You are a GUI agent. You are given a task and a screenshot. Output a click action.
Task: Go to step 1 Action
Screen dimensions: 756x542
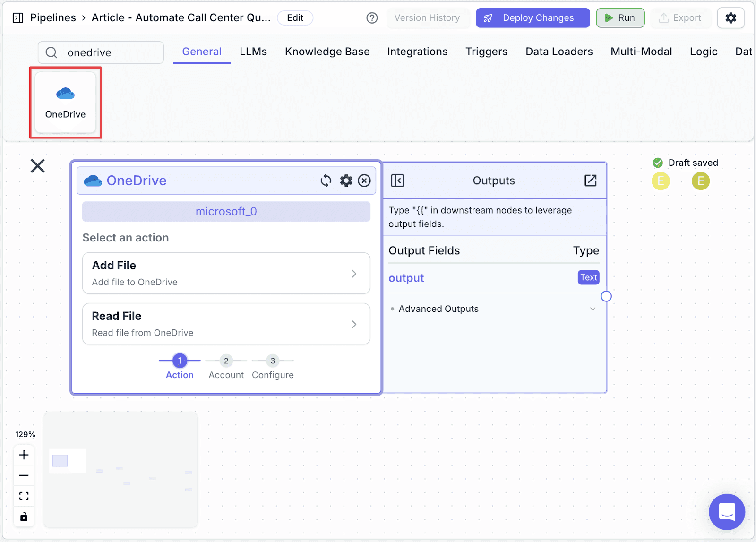tap(180, 367)
